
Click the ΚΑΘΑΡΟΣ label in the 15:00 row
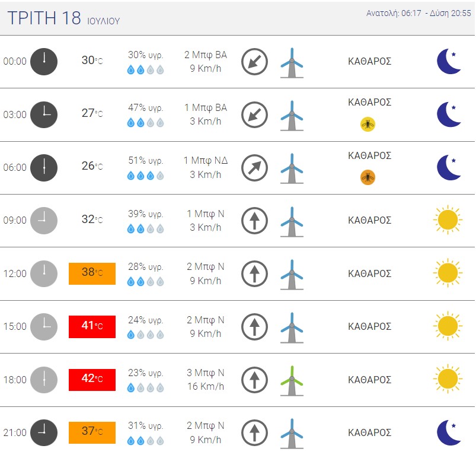click(x=369, y=326)
